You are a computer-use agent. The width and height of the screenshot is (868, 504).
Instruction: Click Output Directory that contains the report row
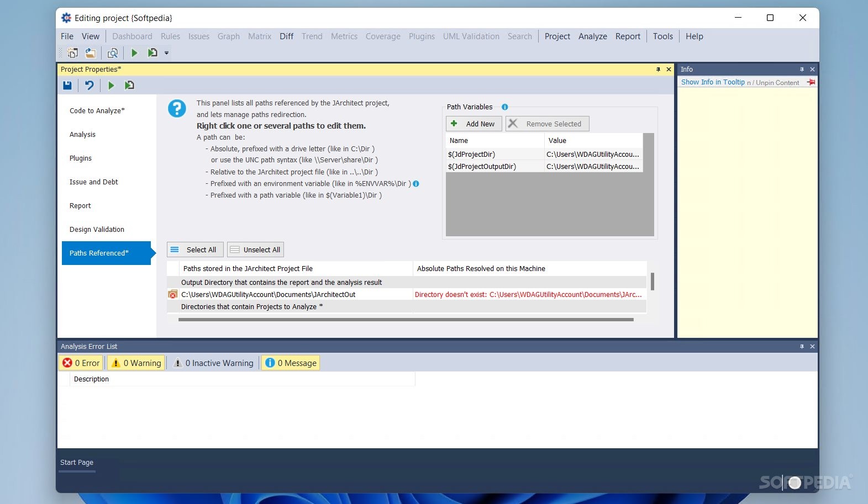coord(407,283)
